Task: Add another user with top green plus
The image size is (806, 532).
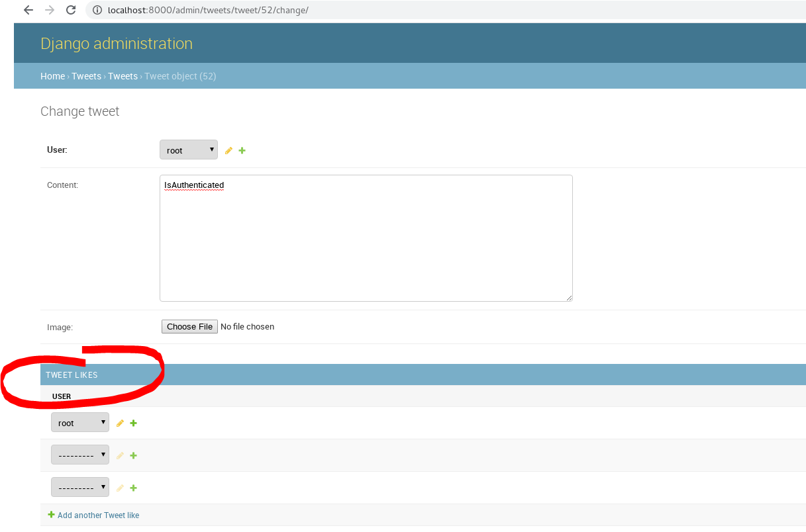Action: point(242,151)
